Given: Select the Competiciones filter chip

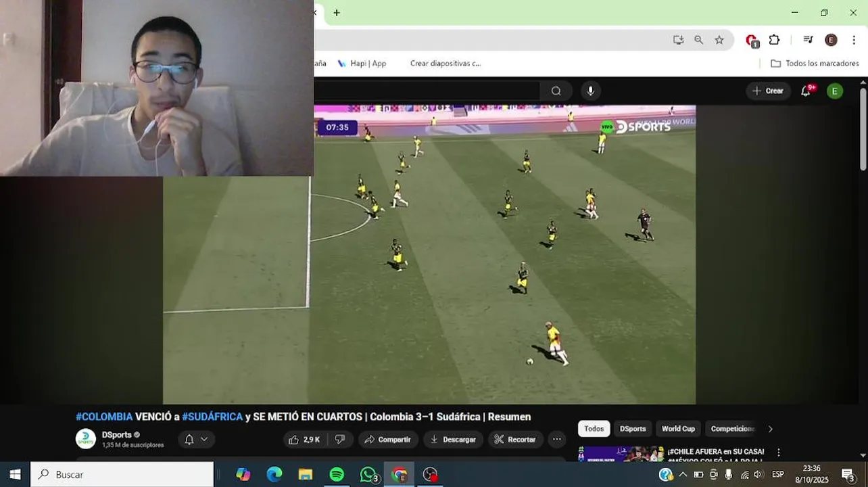Looking at the screenshot, I should (x=732, y=429).
